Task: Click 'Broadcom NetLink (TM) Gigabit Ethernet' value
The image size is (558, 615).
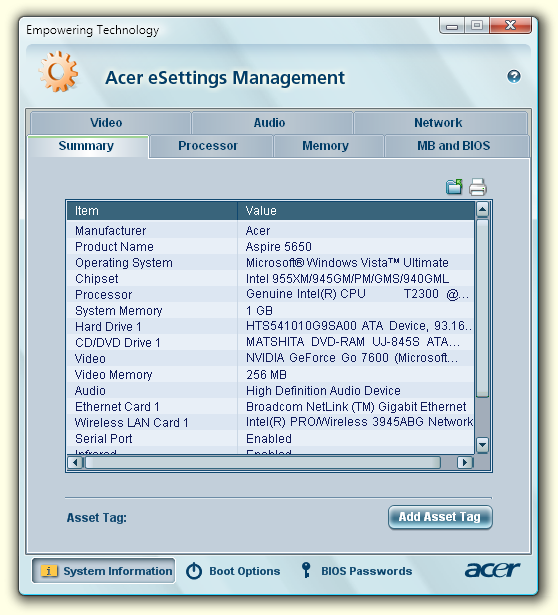Action: click(356, 407)
